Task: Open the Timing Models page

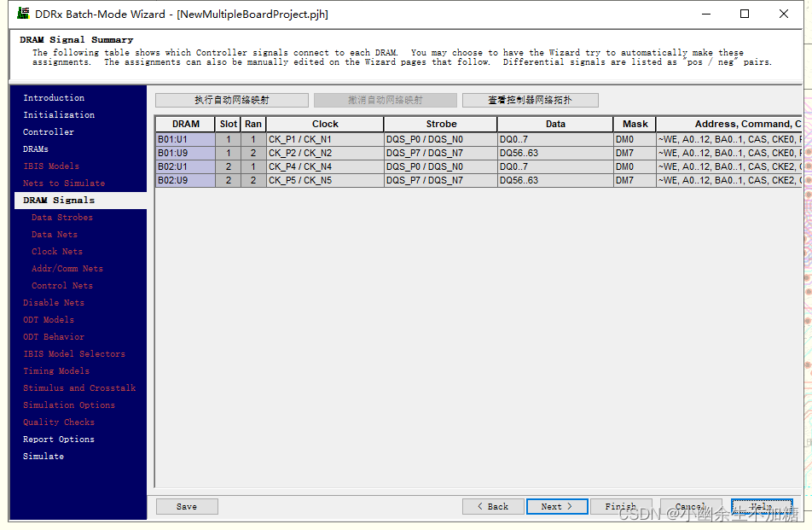Action: point(56,371)
